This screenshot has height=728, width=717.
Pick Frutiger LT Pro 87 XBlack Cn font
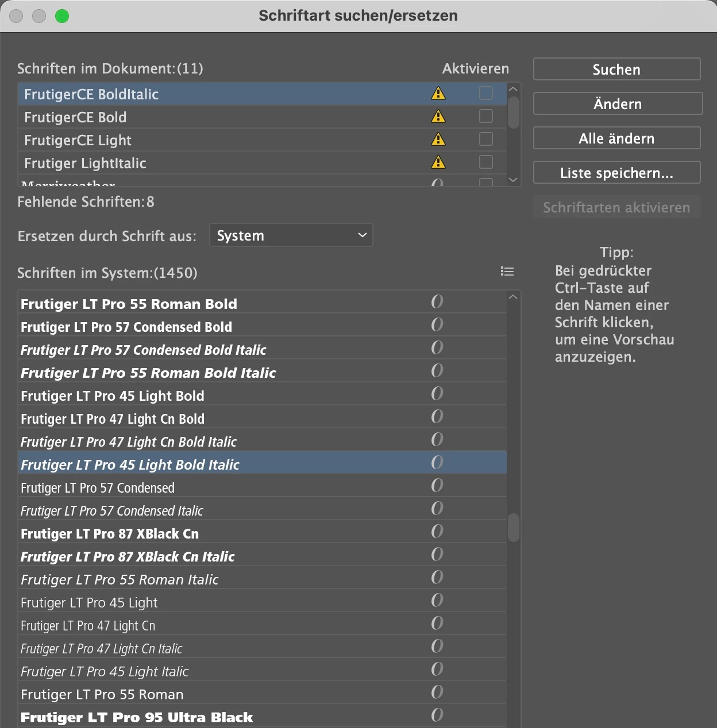(x=262, y=533)
